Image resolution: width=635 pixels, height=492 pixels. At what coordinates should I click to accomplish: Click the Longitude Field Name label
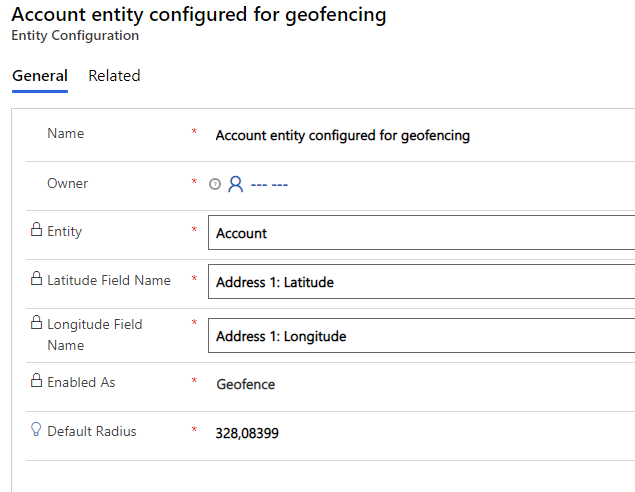click(95, 334)
